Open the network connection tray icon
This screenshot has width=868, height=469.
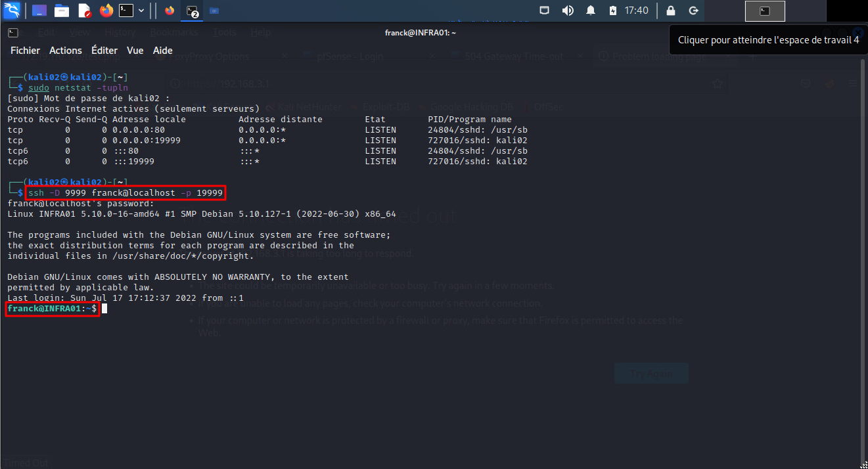tap(545, 11)
